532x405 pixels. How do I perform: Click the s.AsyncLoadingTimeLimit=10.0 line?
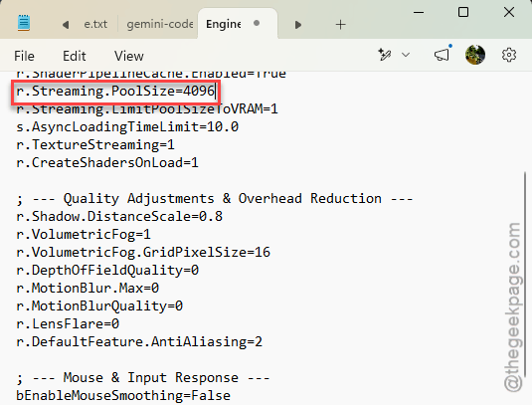127,127
